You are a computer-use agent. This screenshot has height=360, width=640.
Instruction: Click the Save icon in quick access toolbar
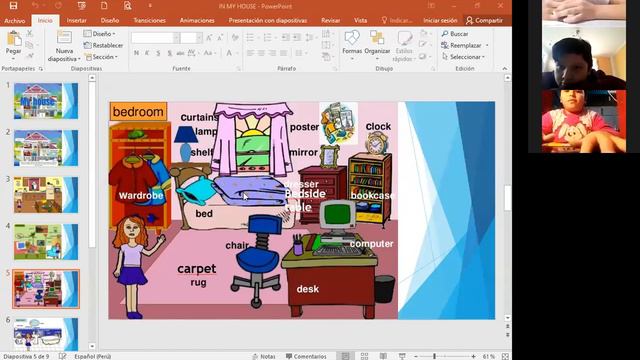[13, 6]
